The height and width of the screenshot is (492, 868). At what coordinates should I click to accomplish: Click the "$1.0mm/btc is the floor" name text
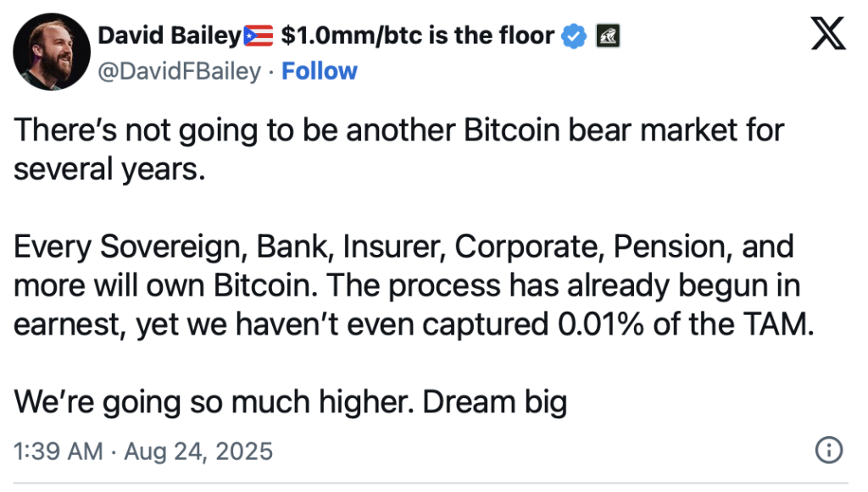pyautogui.click(x=417, y=36)
